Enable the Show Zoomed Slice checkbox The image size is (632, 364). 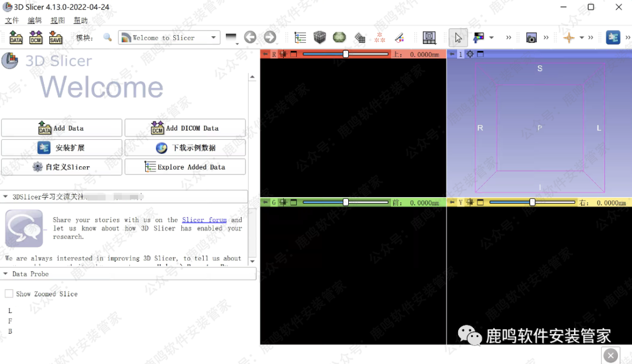pyautogui.click(x=9, y=294)
